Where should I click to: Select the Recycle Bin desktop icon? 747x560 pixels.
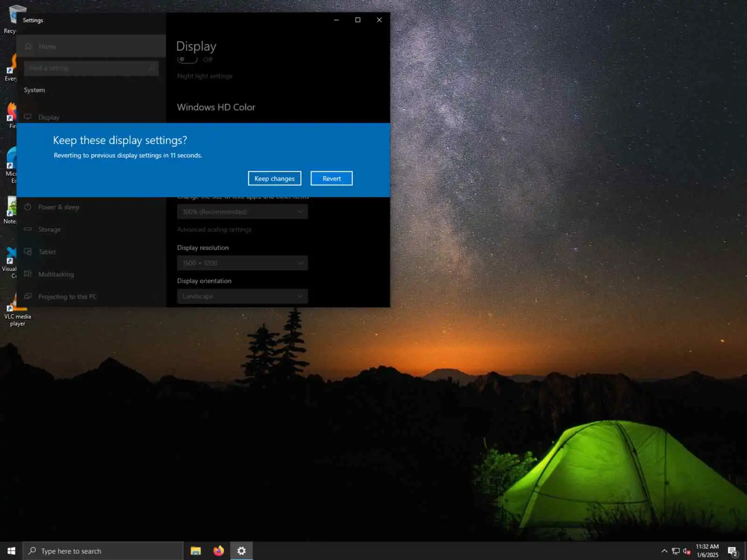[x=10, y=20]
